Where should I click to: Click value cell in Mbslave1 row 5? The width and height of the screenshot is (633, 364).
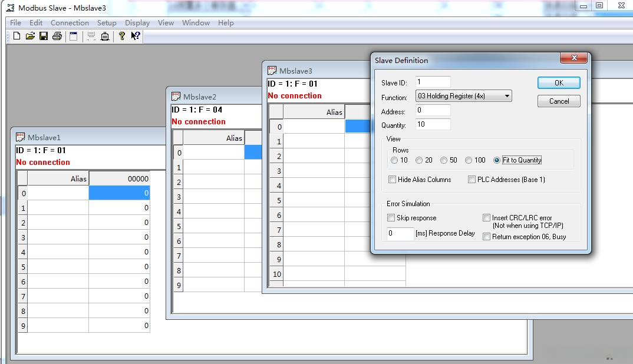[119, 267]
